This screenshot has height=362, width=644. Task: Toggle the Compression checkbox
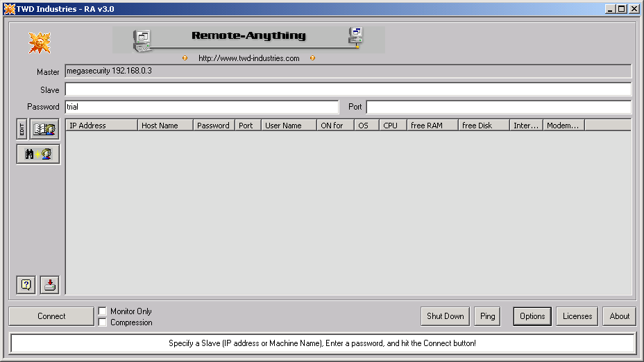coord(103,322)
